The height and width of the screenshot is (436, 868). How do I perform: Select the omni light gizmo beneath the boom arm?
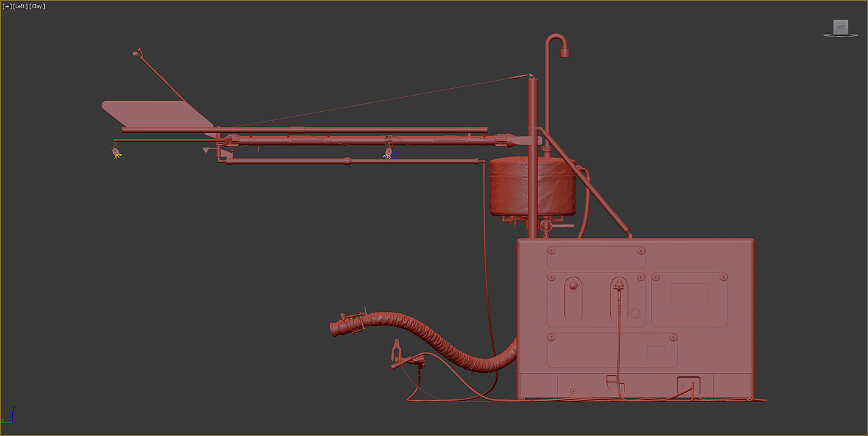[x=388, y=155]
